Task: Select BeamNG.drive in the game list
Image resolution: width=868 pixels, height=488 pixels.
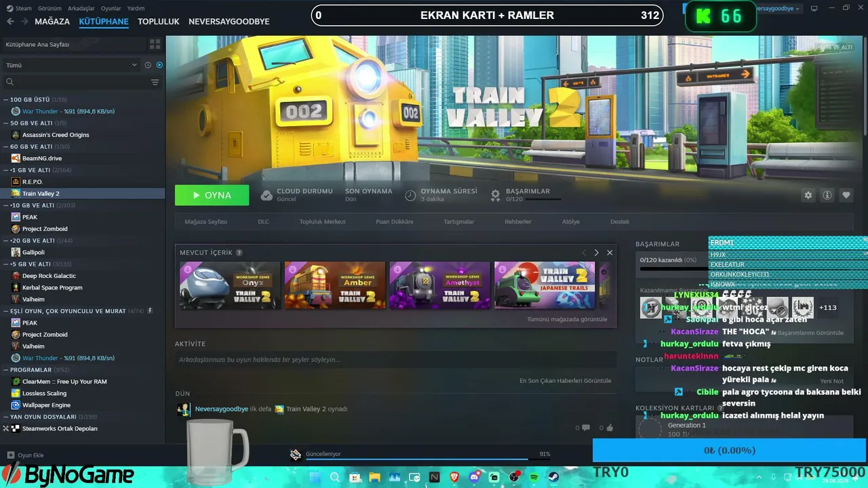Action: point(42,159)
